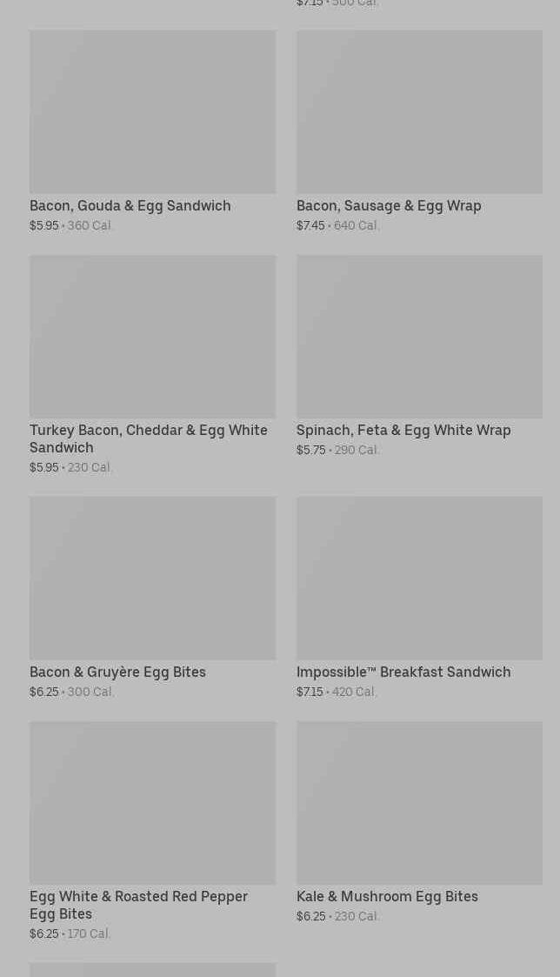This screenshot has width=560, height=977.
Task: Open Spinach, Feta & Egg White Wrap image
Action: point(419,336)
